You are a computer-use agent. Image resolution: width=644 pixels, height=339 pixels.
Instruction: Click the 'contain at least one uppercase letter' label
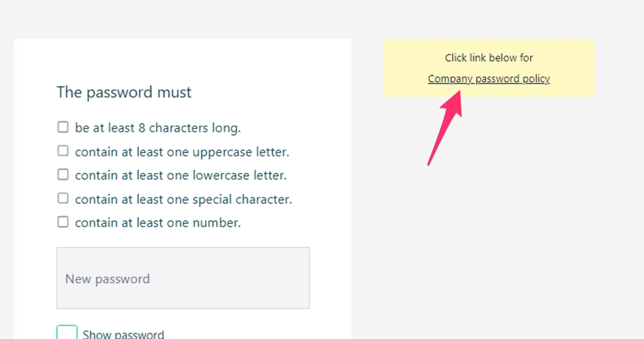(x=182, y=152)
